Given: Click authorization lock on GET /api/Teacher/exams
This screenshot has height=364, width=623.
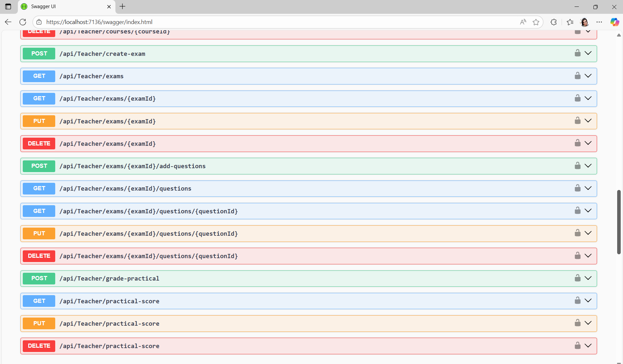Looking at the screenshot, I should pyautogui.click(x=577, y=76).
